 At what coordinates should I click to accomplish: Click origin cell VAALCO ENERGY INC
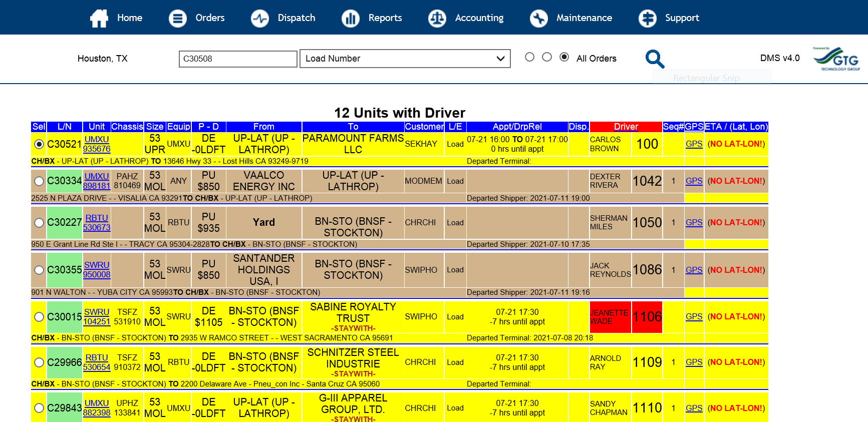pos(264,181)
